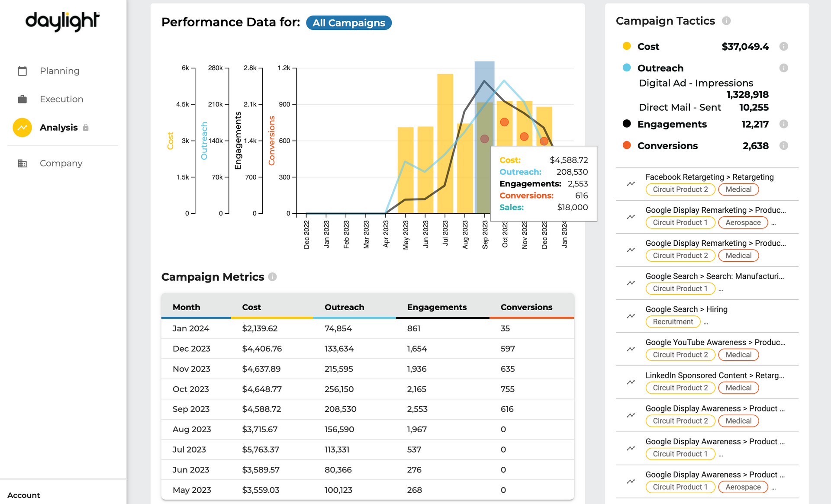
Task: Click the Oct 2023 orange conversions dot
Action: click(x=504, y=122)
